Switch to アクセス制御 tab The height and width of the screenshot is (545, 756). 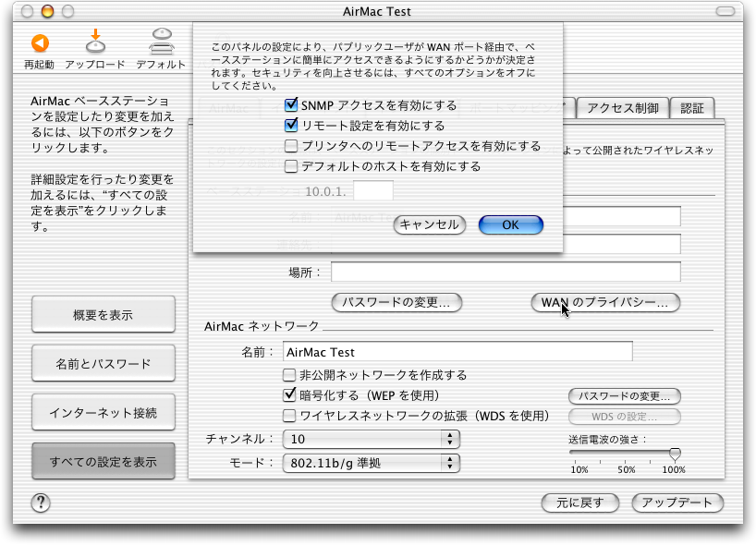click(622, 108)
